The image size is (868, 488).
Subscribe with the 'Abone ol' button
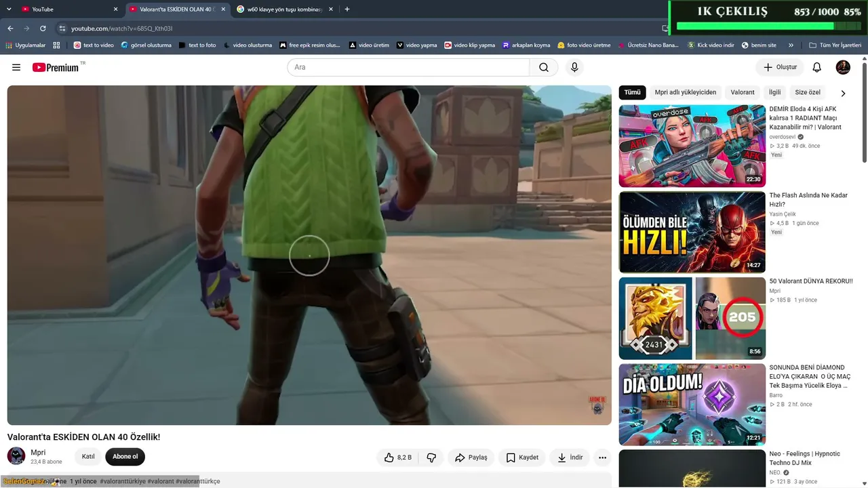click(x=125, y=457)
